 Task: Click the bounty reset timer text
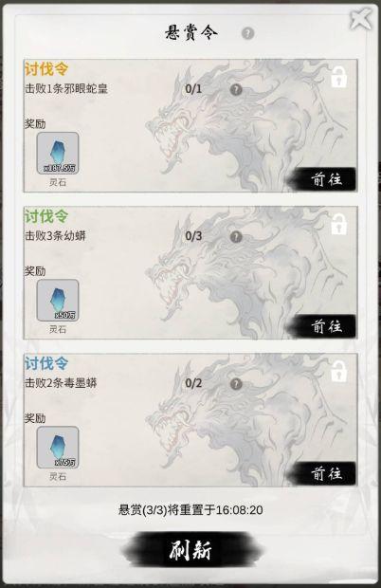pos(190,510)
